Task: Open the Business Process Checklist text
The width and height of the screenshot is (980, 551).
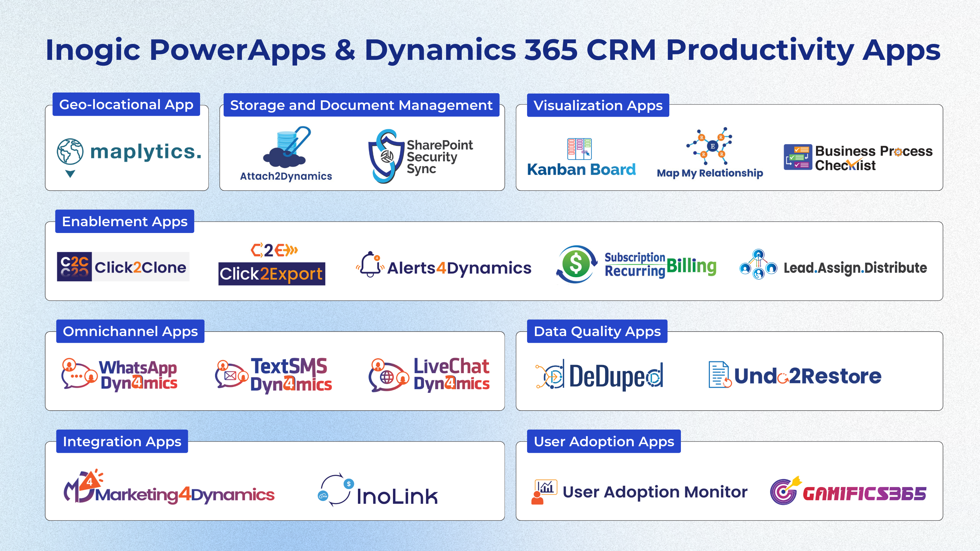Action: coord(874,158)
